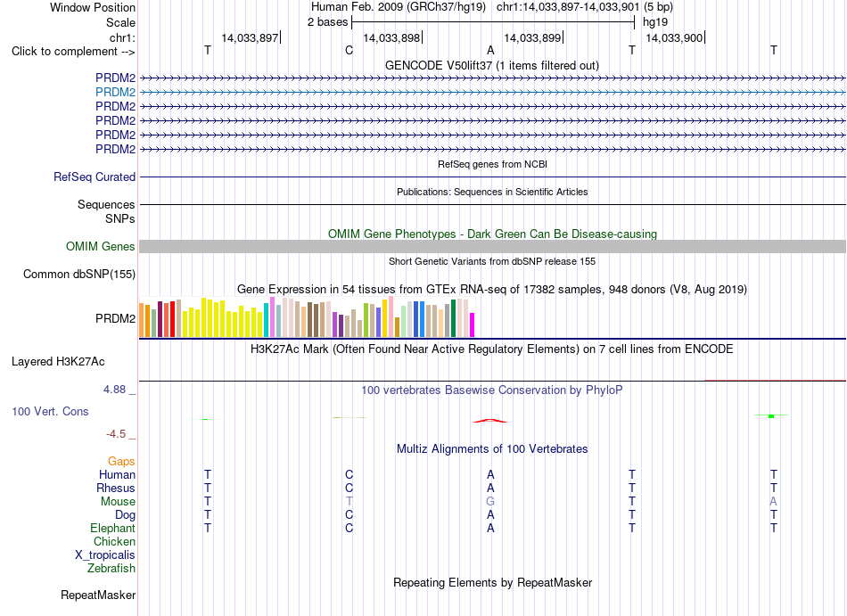Screen dimensions: 847x616
Task: Click the GTEx Gene Expression title
Action: (492, 290)
